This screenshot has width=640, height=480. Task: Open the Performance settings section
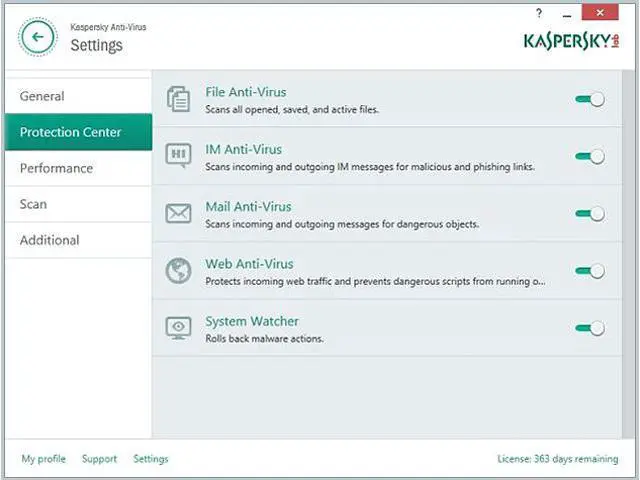tap(78, 168)
